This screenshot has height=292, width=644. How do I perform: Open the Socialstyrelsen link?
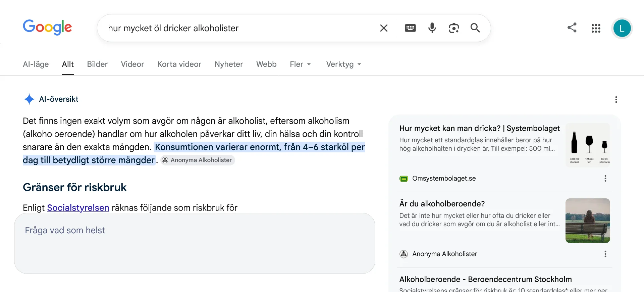(x=78, y=208)
